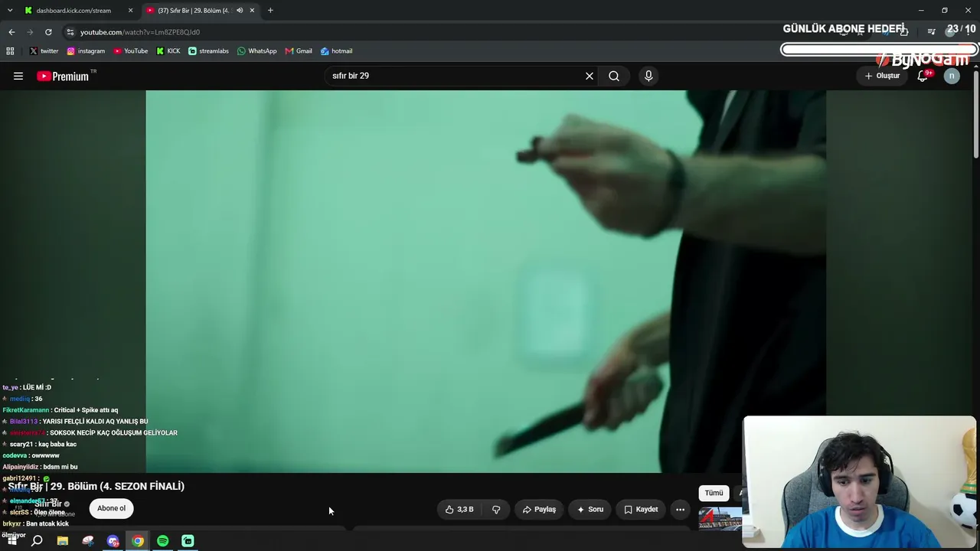Open the snipping tool taskbar icon
The width and height of the screenshot is (980, 551).
pyautogui.click(x=88, y=541)
